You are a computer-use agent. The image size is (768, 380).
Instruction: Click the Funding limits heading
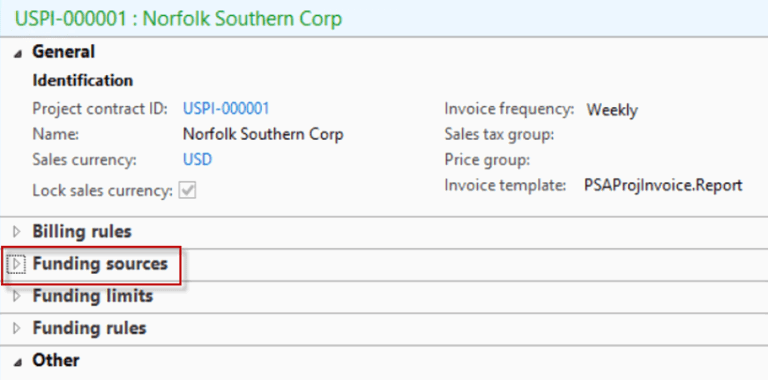(x=93, y=296)
